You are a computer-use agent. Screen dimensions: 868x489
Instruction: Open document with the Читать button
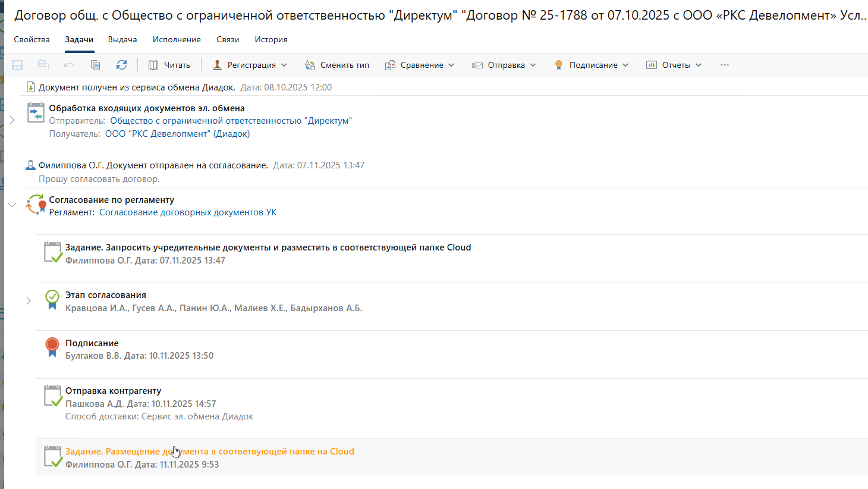tap(169, 65)
